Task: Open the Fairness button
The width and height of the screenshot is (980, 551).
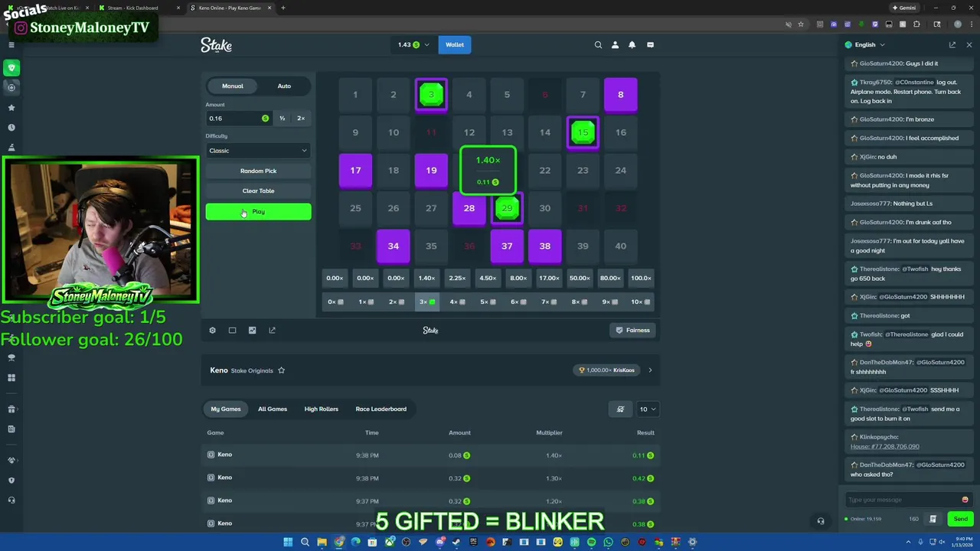Action: click(x=633, y=331)
